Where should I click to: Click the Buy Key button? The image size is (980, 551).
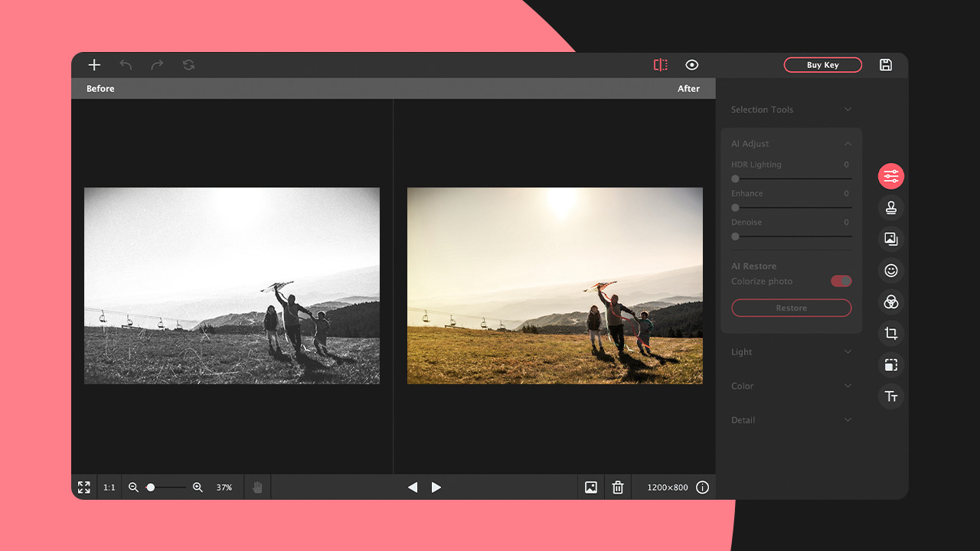[x=822, y=65]
